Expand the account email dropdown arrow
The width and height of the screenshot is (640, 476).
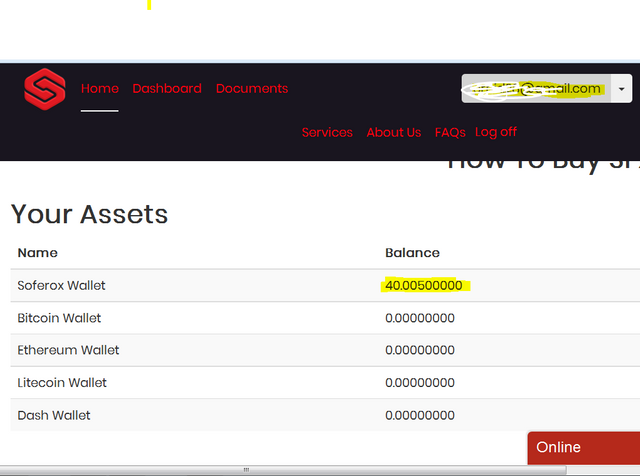click(621, 89)
